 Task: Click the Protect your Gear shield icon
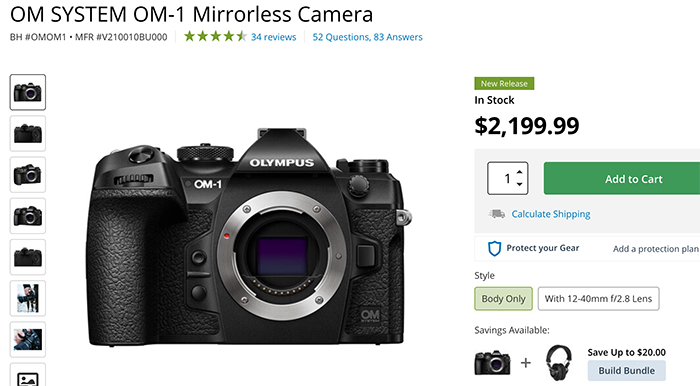point(494,249)
